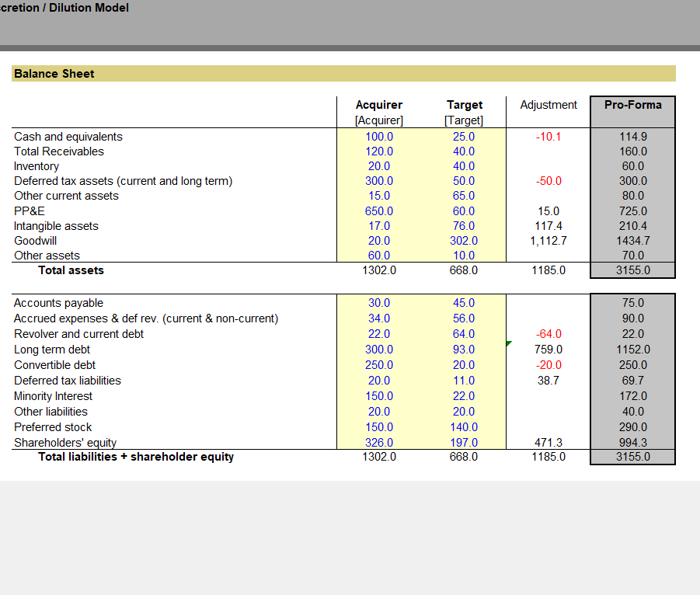Select Target cash value 25.0
The image size is (700, 595).
(x=464, y=137)
